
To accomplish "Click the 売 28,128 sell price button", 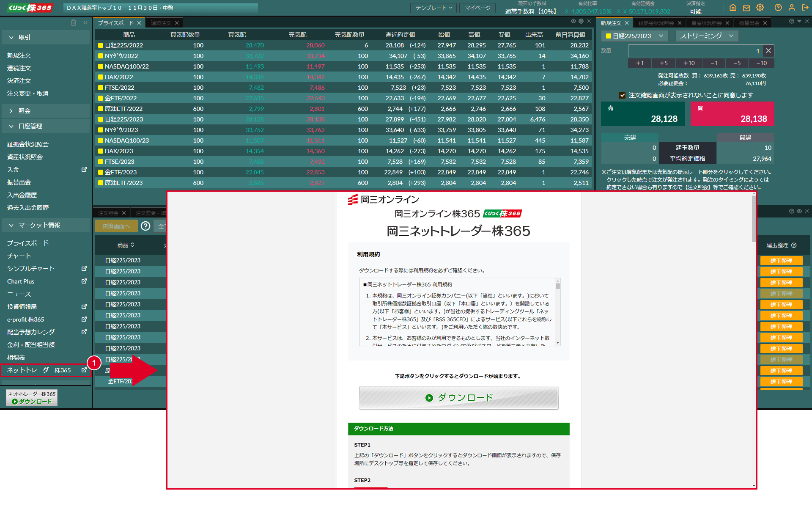I will [x=642, y=114].
